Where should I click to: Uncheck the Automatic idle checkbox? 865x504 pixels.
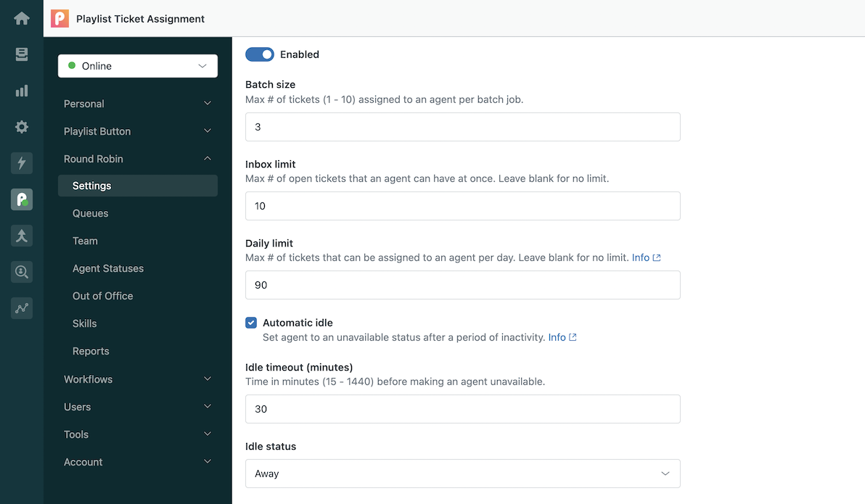click(x=251, y=323)
